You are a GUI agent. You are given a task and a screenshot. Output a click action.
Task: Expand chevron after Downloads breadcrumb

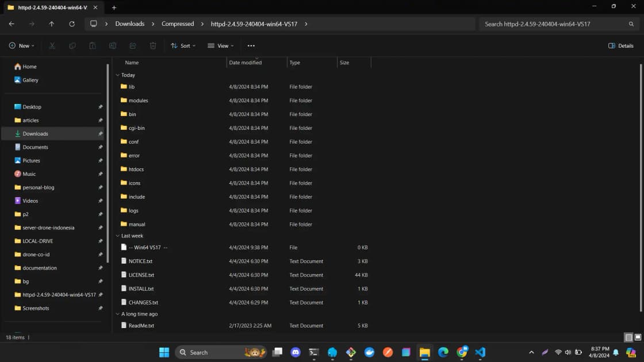click(153, 24)
